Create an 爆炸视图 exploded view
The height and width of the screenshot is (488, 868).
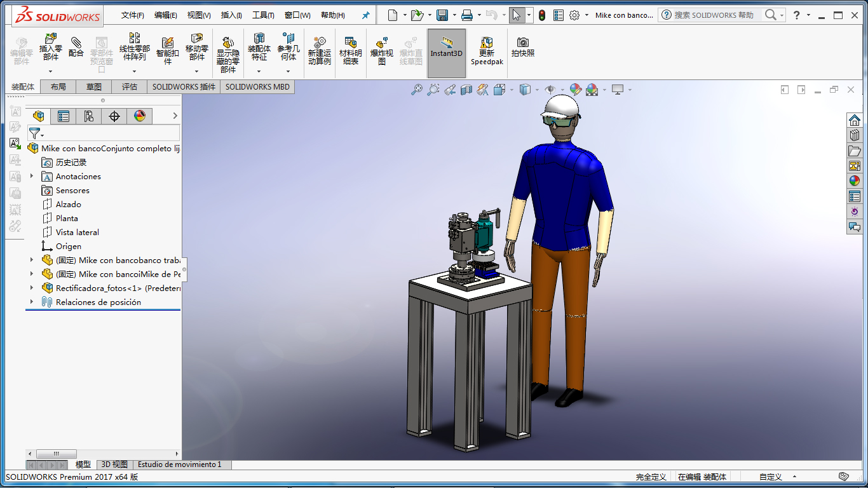[382, 51]
